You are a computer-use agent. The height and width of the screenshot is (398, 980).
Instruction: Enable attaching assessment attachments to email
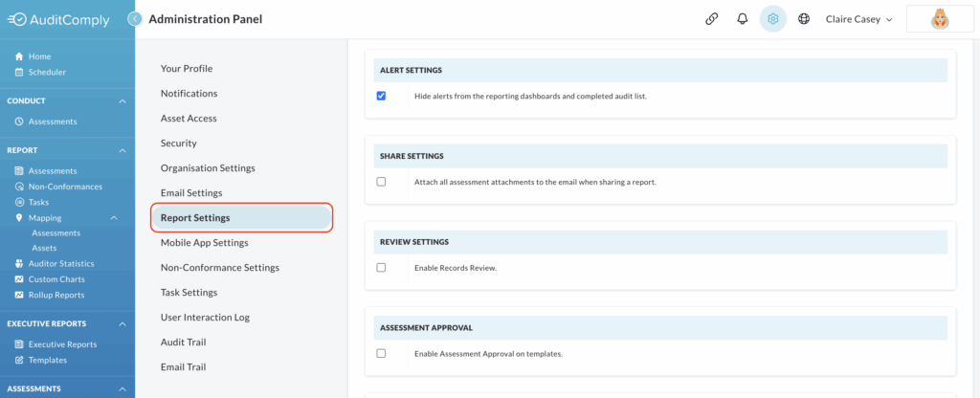click(381, 182)
